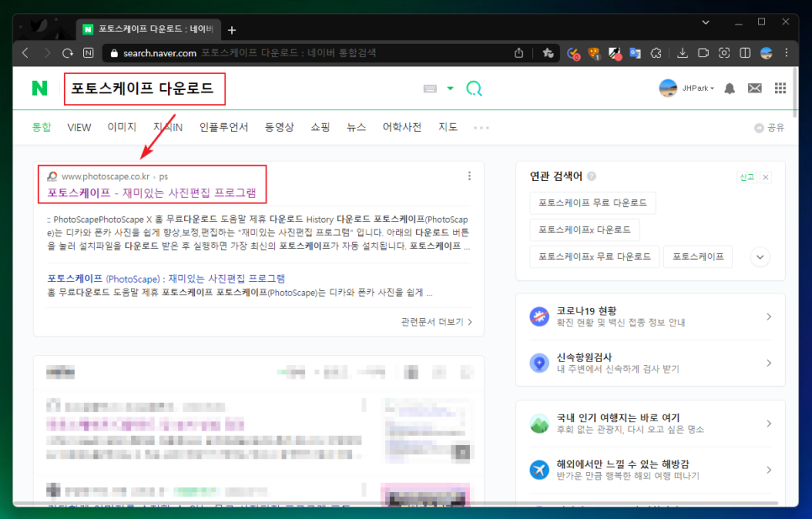Click the share icon in address bar
The image size is (812, 519).
click(519, 53)
